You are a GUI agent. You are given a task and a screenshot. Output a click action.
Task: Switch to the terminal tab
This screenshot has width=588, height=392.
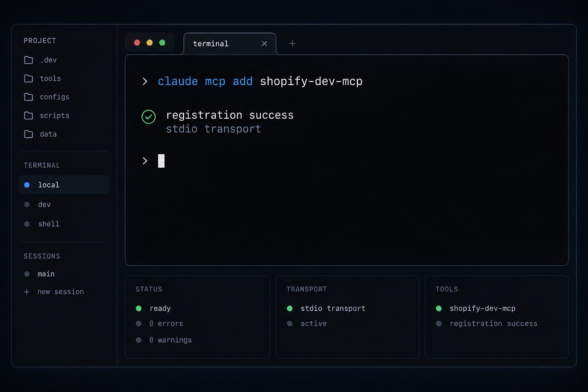click(230, 44)
